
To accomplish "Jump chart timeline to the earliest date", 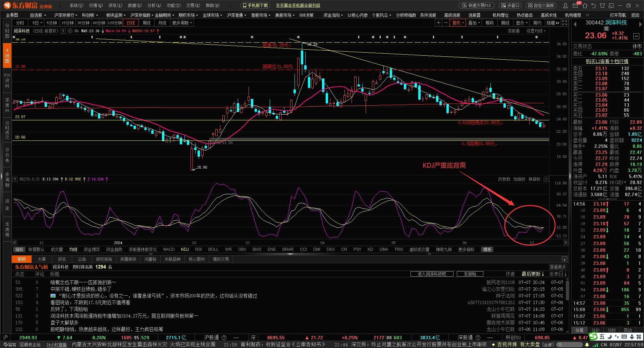I will click(x=15, y=242).
